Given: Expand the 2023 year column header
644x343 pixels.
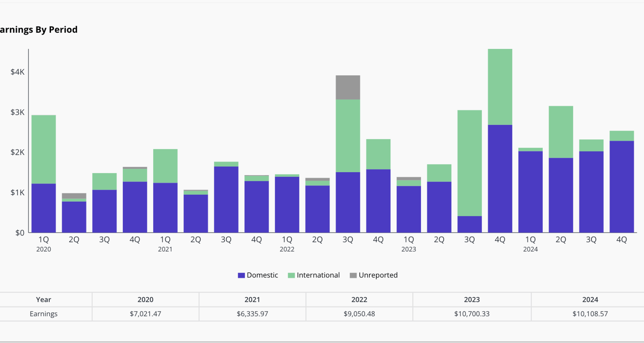Looking at the screenshot, I should (x=472, y=299).
